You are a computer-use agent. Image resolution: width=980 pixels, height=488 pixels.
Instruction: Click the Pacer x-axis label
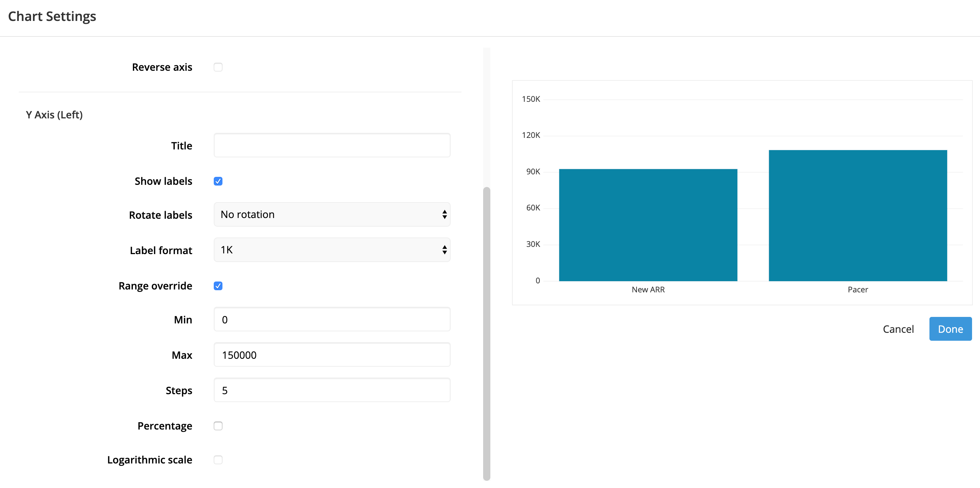pyautogui.click(x=858, y=290)
